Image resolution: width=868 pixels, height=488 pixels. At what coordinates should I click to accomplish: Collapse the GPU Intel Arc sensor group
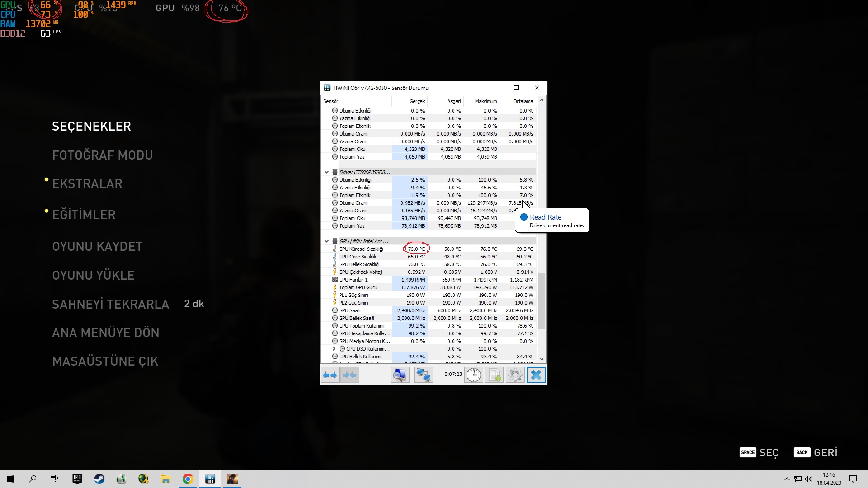tap(326, 241)
